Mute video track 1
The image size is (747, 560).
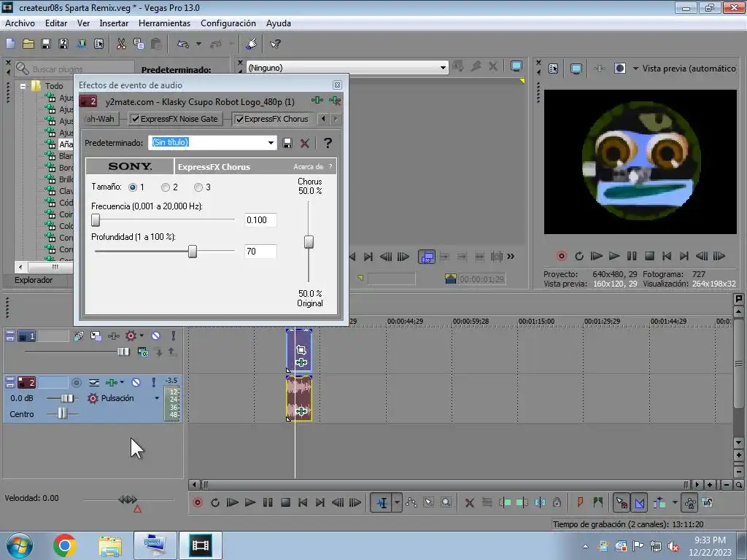pos(156,335)
